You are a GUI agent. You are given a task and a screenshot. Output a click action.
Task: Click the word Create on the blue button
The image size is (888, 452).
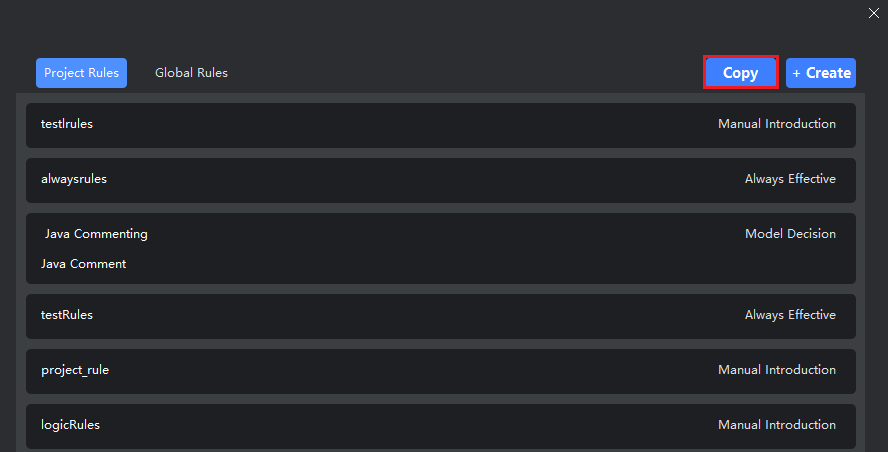point(828,73)
